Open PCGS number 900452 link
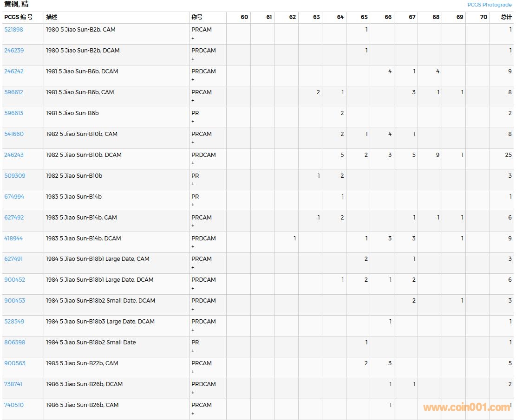Image resolution: width=516 pixels, height=420 pixels. pos(15,280)
